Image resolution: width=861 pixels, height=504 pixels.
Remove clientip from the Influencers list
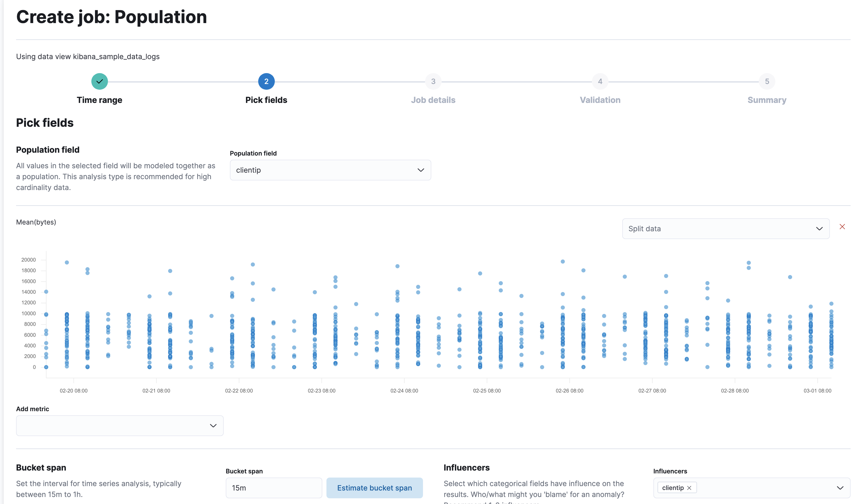689,488
